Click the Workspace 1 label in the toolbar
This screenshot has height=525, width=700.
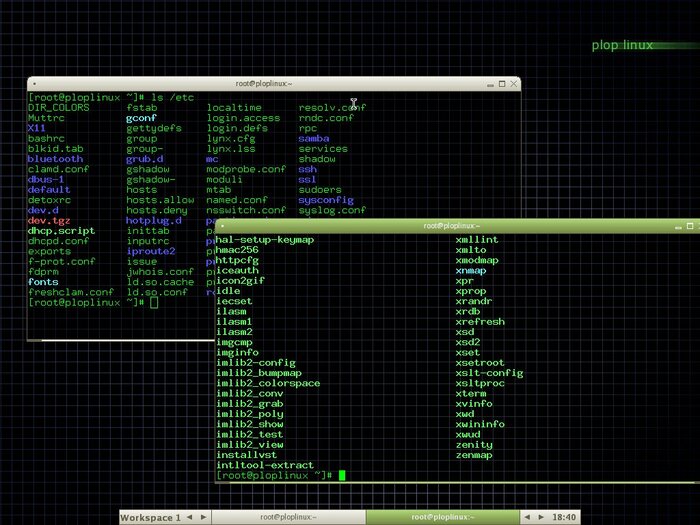point(151,517)
